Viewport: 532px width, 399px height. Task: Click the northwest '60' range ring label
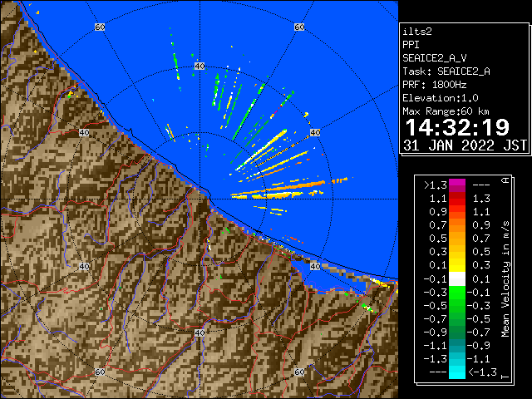pos(100,27)
